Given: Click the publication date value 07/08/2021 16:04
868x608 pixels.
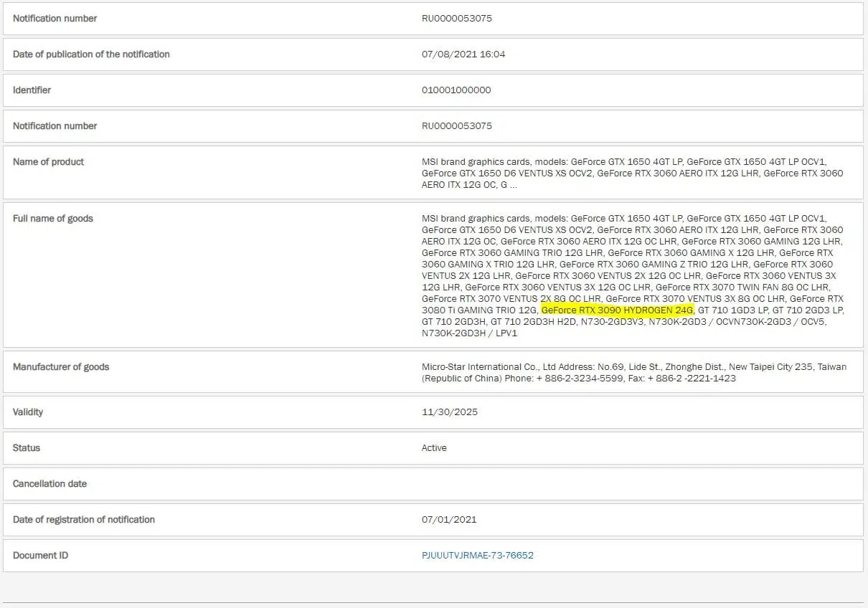Looking at the screenshot, I should coord(463,54).
